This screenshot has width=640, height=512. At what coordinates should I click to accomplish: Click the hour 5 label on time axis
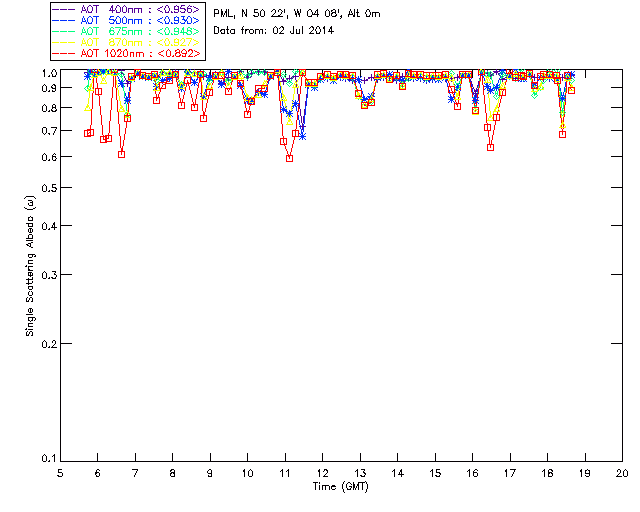pyautogui.click(x=60, y=473)
